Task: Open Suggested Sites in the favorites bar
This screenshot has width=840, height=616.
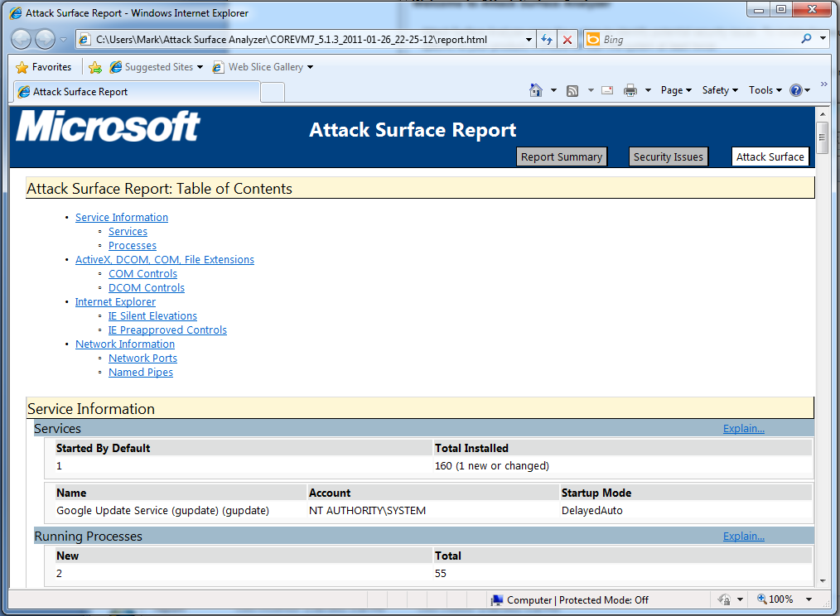Action: 157,67
